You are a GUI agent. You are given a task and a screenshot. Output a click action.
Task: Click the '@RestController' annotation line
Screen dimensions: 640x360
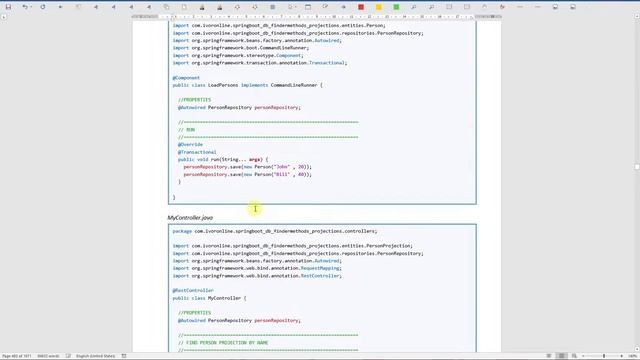click(193, 290)
